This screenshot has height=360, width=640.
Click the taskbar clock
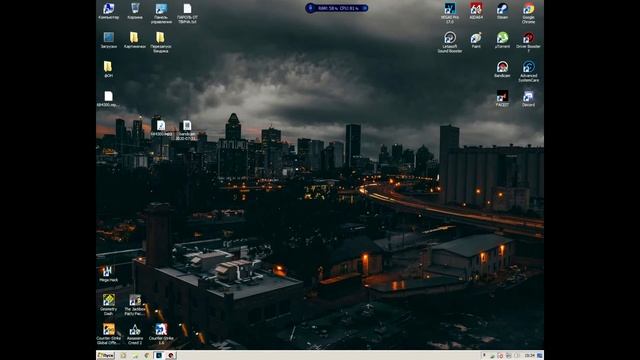tap(529, 356)
